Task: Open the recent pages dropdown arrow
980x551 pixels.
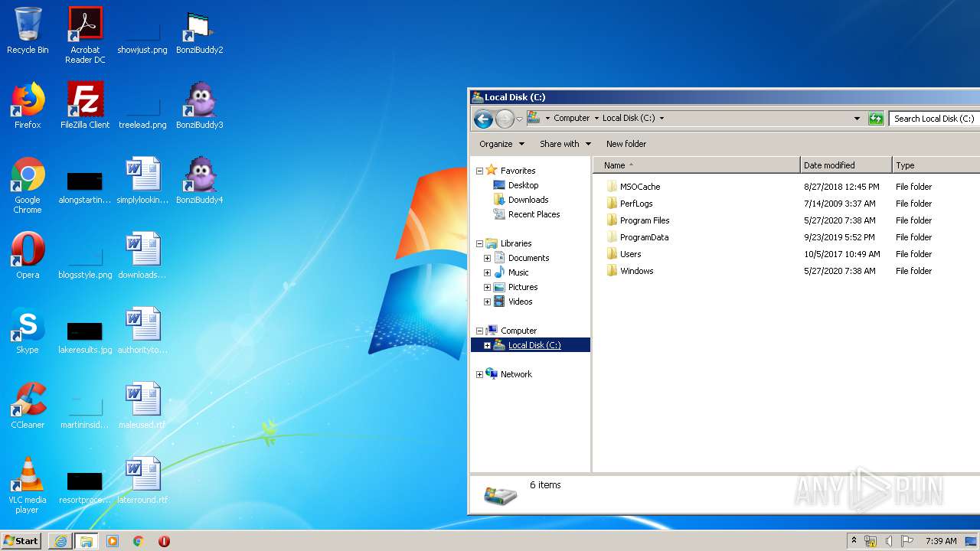Action: coord(519,119)
